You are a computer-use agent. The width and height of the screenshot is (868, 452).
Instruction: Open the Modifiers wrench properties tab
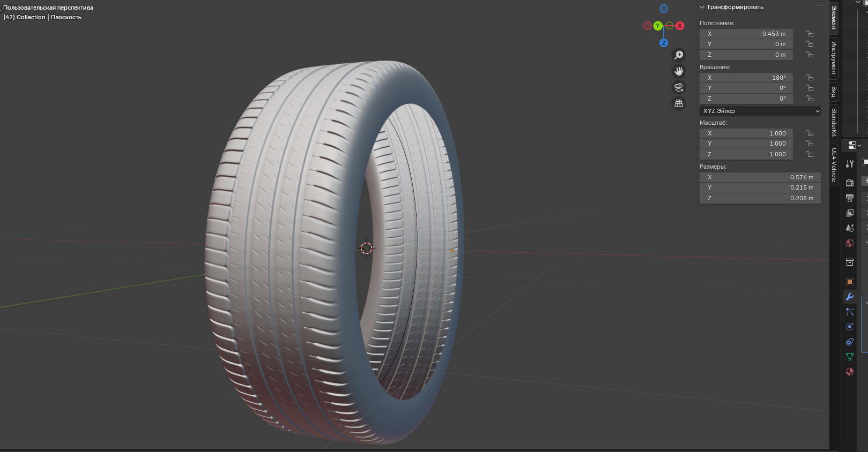[x=850, y=297]
